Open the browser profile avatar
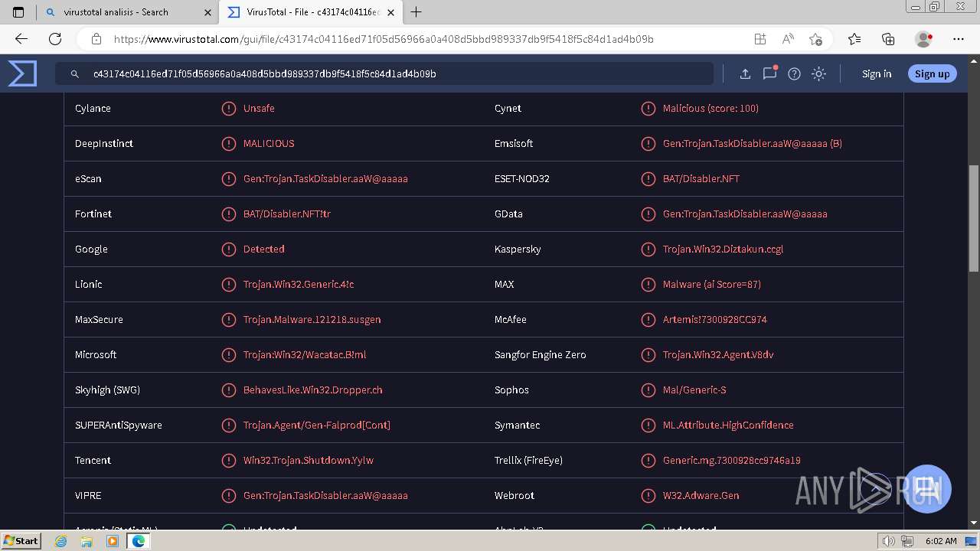Viewport: 980px width, 551px height. point(923,39)
